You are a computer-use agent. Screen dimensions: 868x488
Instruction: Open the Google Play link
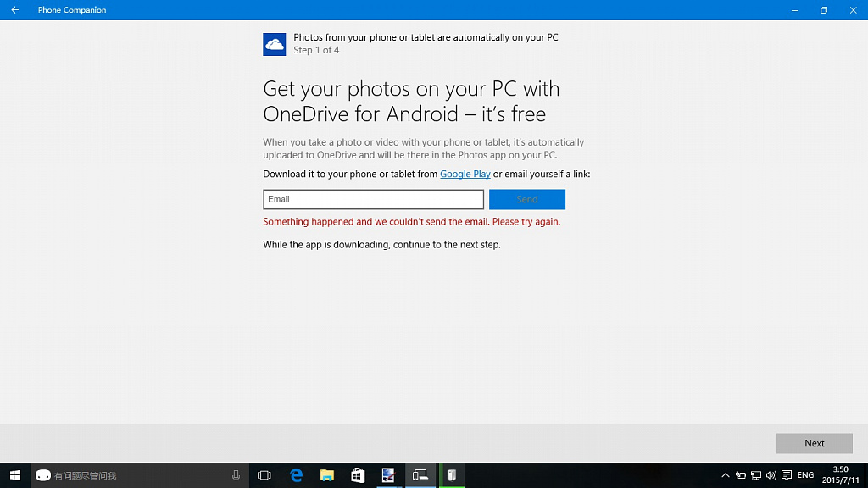pyautogui.click(x=465, y=174)
